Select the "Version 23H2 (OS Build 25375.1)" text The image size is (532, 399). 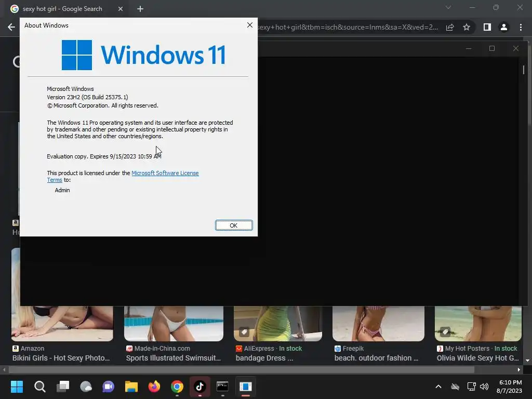pyautogui.click(x=87, y=97)
